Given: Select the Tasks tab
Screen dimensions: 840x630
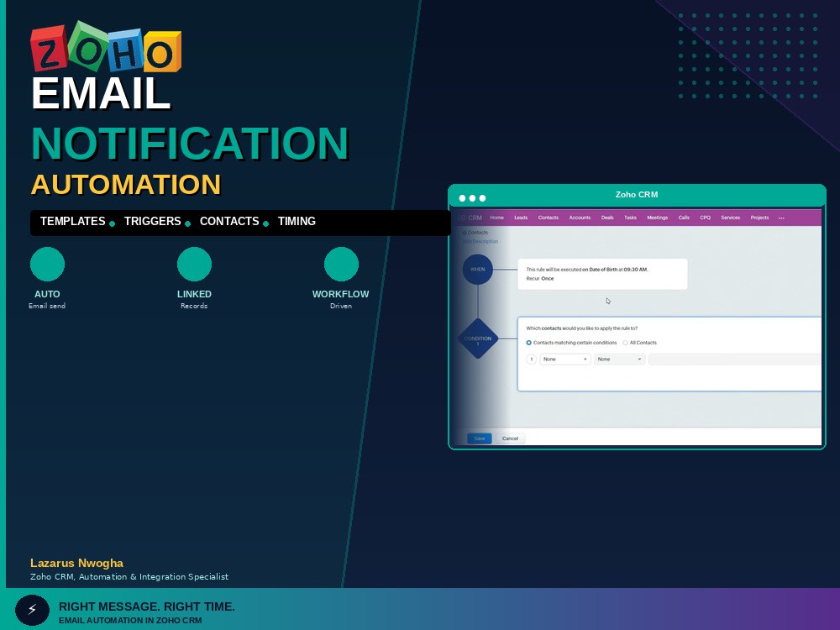Looking at the screenshot, I should click(630, 218).
